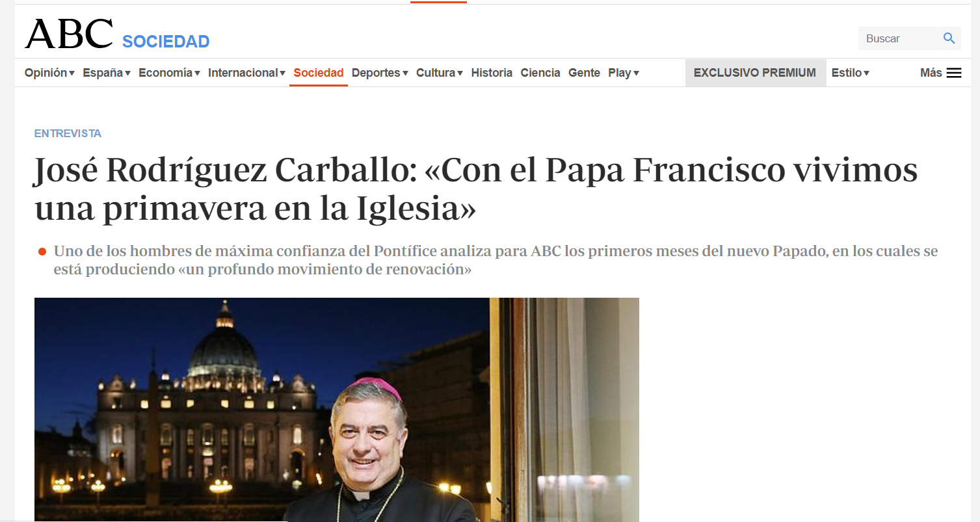
Task: Click the SOCIEDAD header link
Action: (166, 42)
